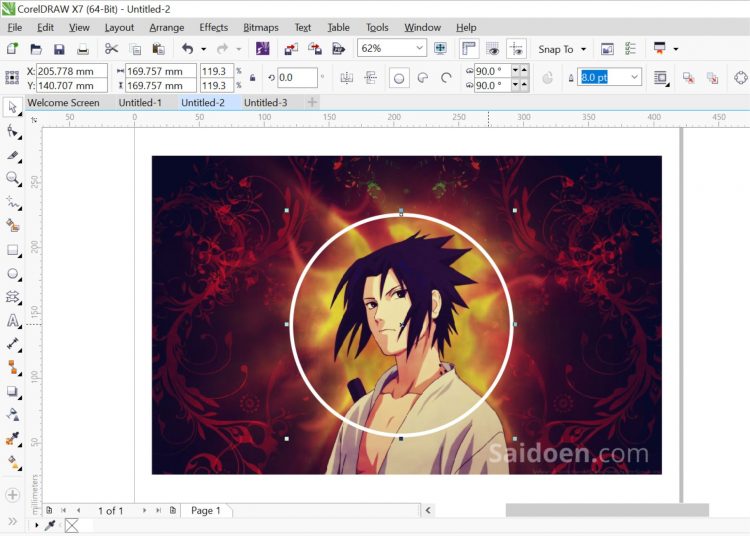Click the Export icon
The image size is (750, 536).
(314, 49)
